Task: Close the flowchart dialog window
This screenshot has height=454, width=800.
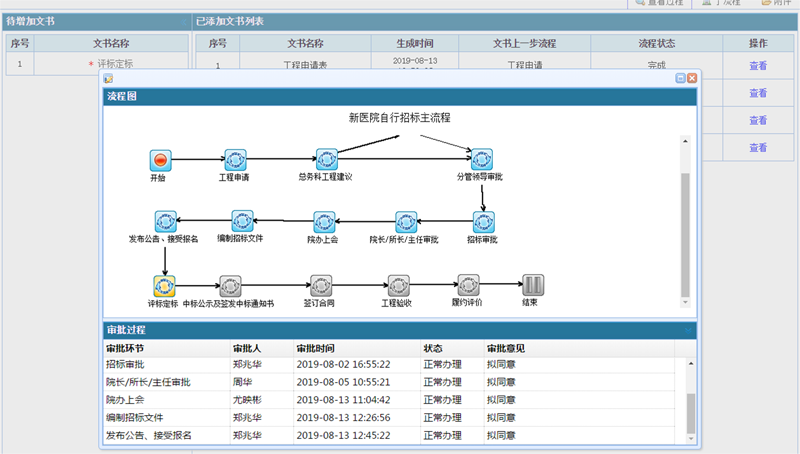Action: coord(692,78)
